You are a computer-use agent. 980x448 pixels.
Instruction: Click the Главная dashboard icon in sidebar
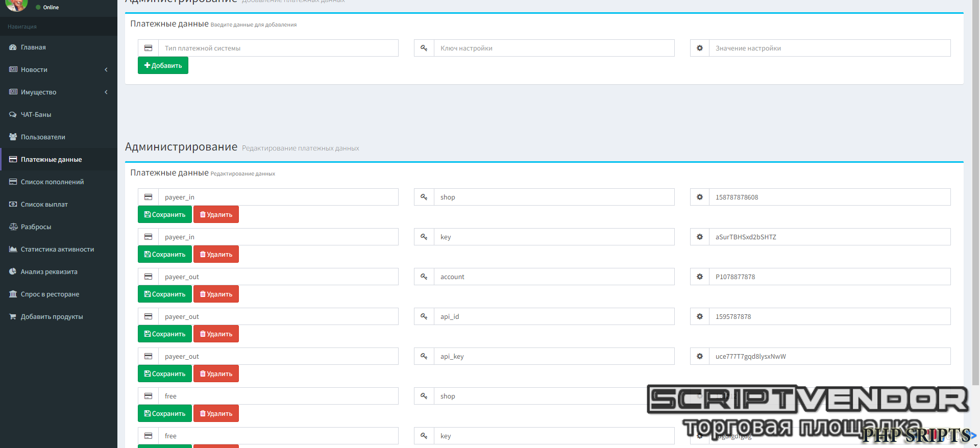click(x=13, y=47)
